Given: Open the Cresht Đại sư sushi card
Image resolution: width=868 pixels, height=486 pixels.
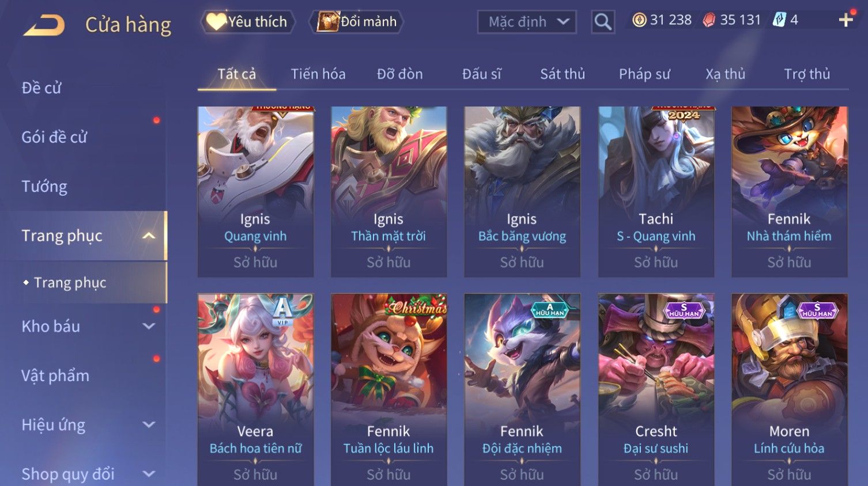Looking at the screenshot, I should click(x=656, y=390).
